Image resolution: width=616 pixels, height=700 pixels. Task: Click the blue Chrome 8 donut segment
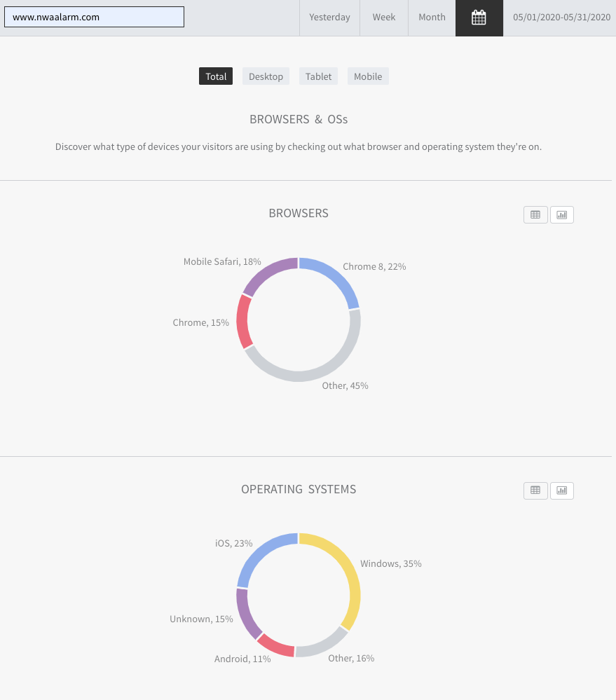[x=337, y=277]
